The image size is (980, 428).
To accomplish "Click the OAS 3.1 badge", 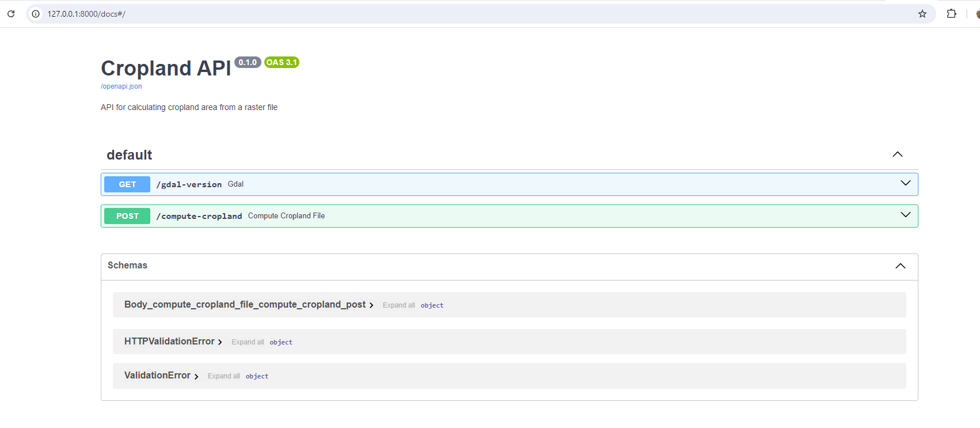I will click(282, 62).
